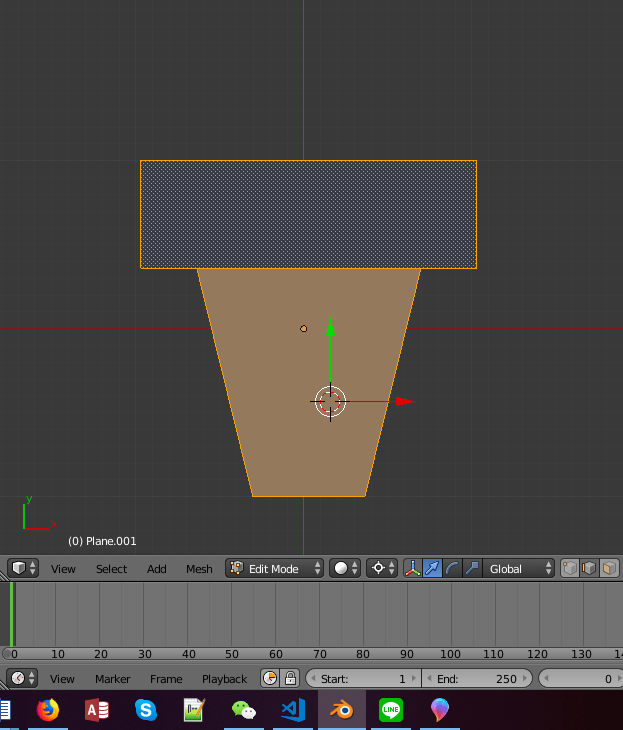Decrease the End frame with left arrow

pyautogui.click(x=429, y=678)
